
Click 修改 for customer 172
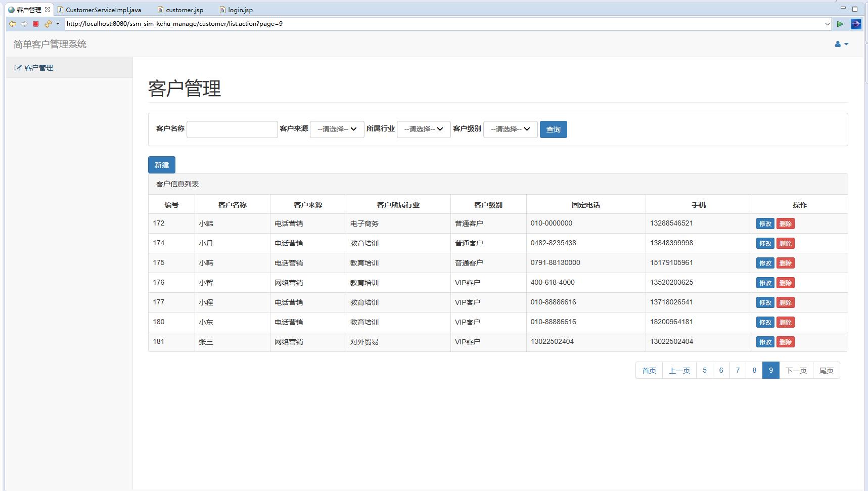[765, 224]
